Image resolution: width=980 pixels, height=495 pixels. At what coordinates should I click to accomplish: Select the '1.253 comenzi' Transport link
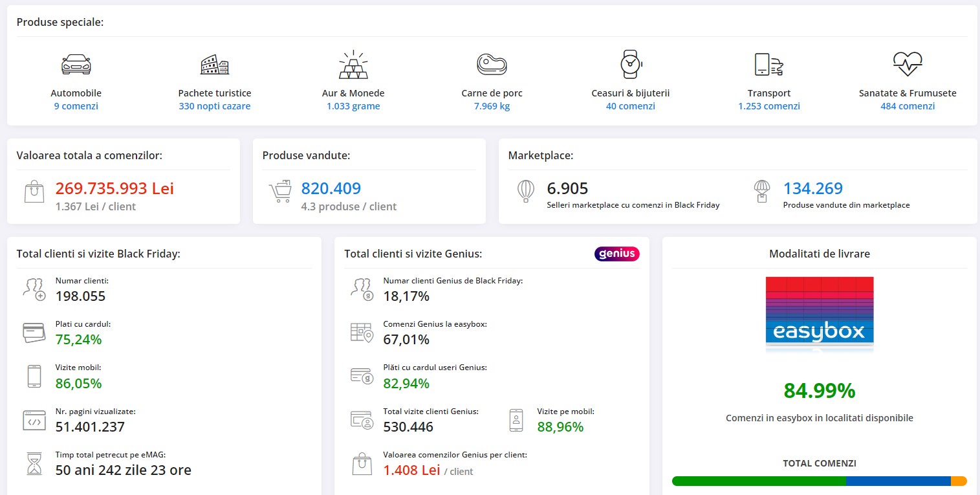click(768, 106)
